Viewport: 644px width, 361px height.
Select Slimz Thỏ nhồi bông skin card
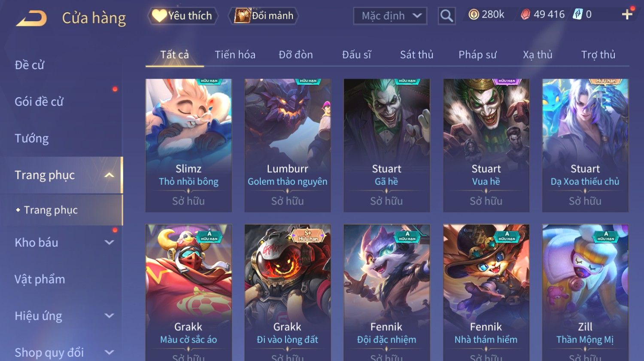tap(188, 145)
